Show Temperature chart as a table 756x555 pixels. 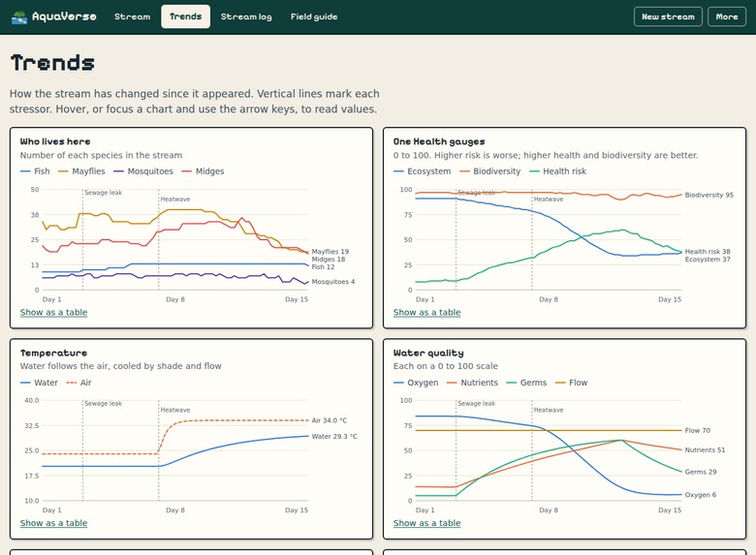(x=53, y=523)
